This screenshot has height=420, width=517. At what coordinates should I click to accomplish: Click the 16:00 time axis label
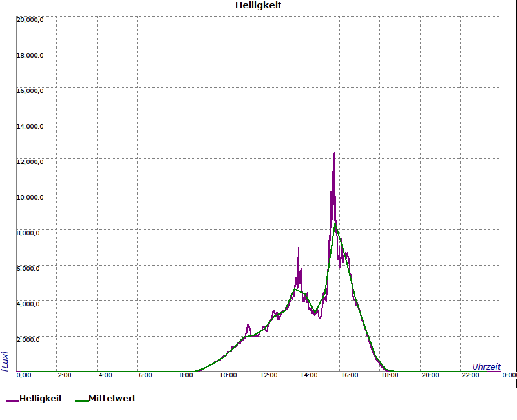tap(350, 375)
